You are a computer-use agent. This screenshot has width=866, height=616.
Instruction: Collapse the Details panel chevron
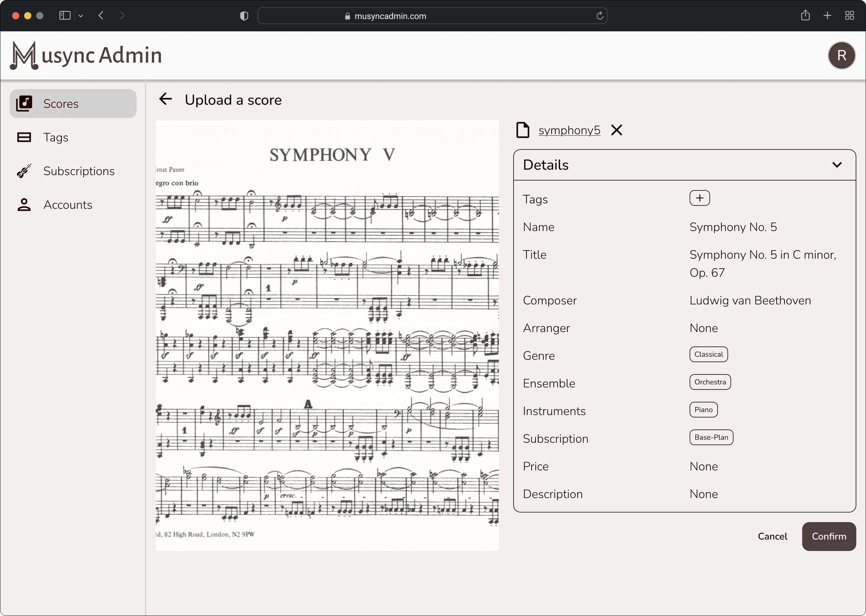click(837, 165)
